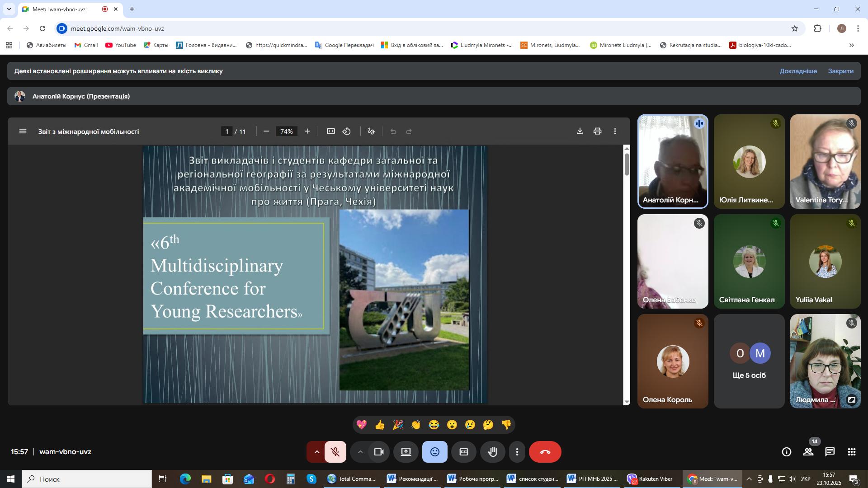The image size is (868, 488).
Task: Unmute the microphone
Action: tap(335, 452)
